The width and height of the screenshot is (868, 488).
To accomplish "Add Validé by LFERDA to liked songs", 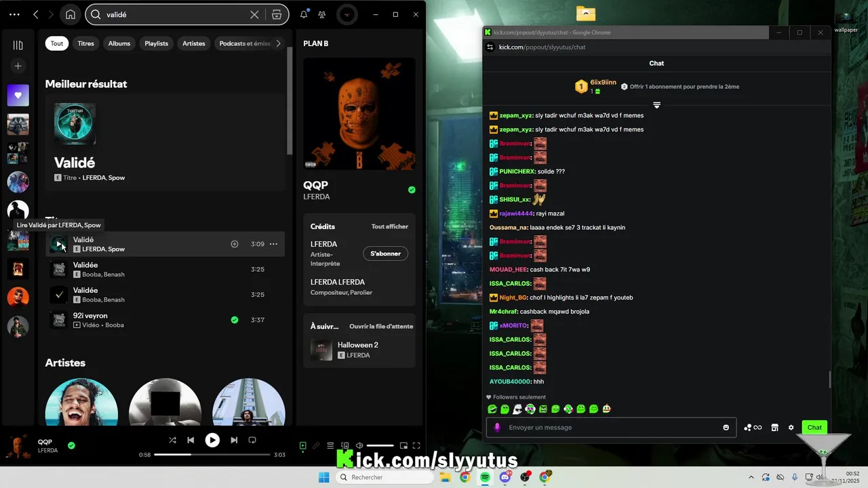I will [x=235, y=244].
